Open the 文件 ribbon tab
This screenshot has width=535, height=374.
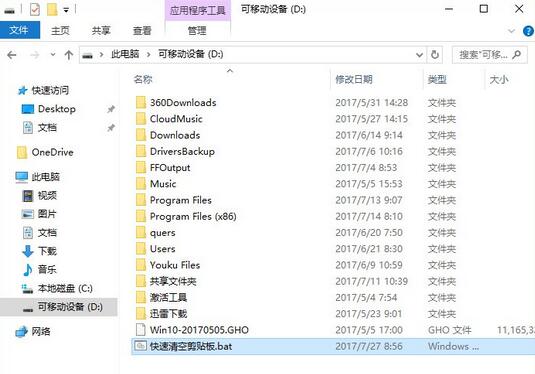pyautogui.click(x=19, y=30)
